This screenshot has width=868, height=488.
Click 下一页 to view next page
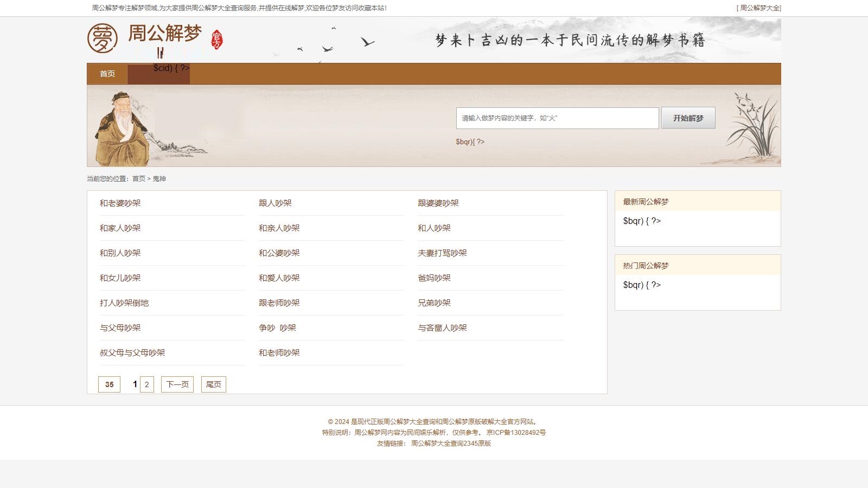click(177, 384)
